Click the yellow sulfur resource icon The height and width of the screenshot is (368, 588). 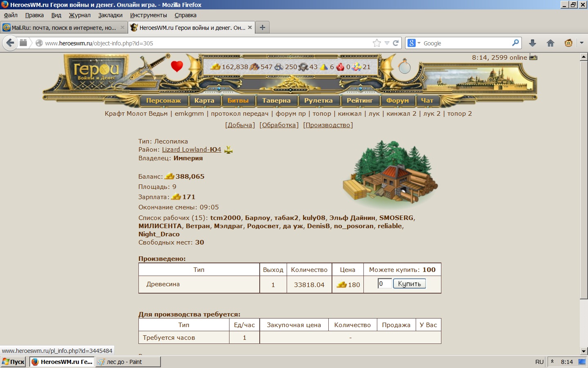point(324,67)
